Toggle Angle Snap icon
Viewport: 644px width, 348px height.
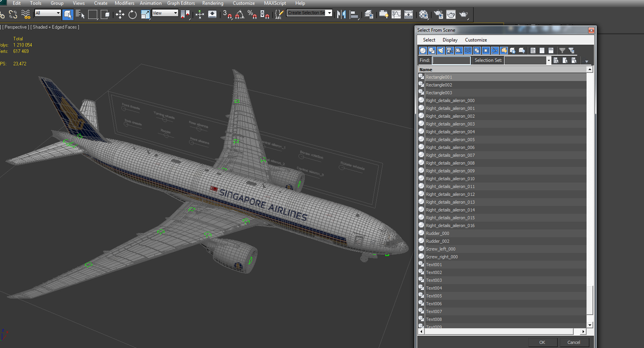point(239,14)
